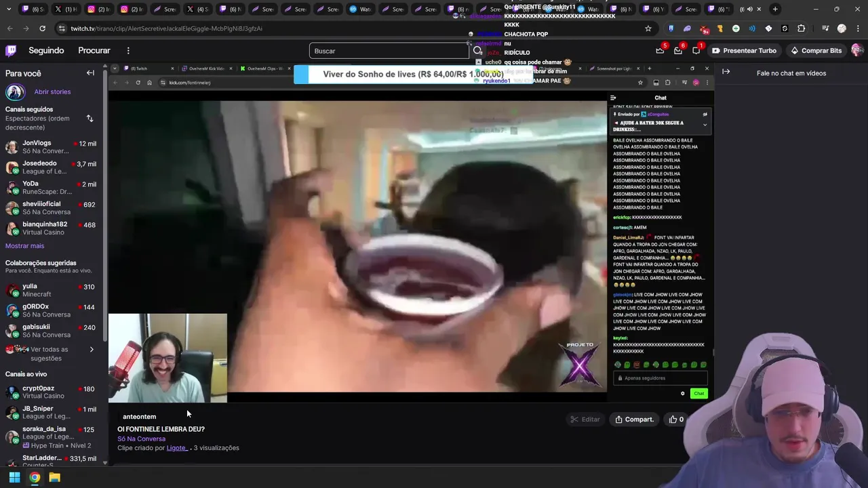Open sheviiioficial channel in sidebar

coord(51,208)
